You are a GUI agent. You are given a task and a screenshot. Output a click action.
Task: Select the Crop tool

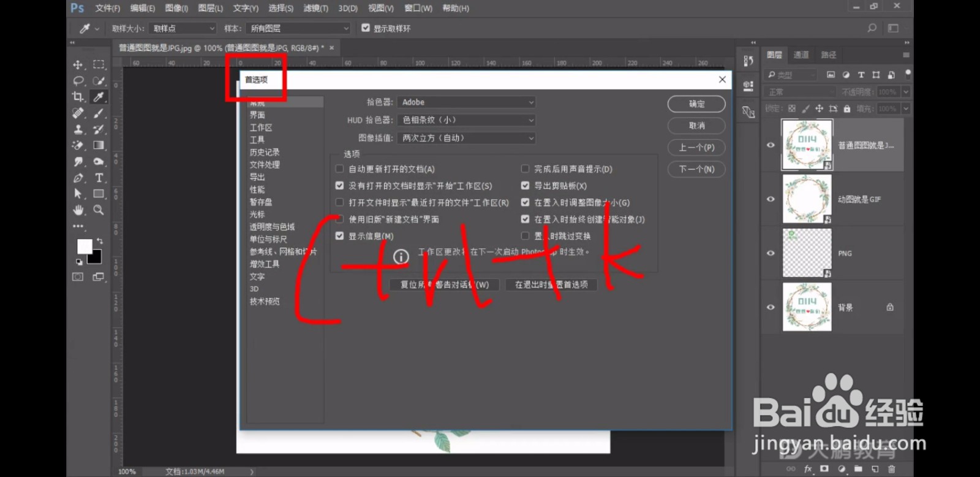coord(78,97)
